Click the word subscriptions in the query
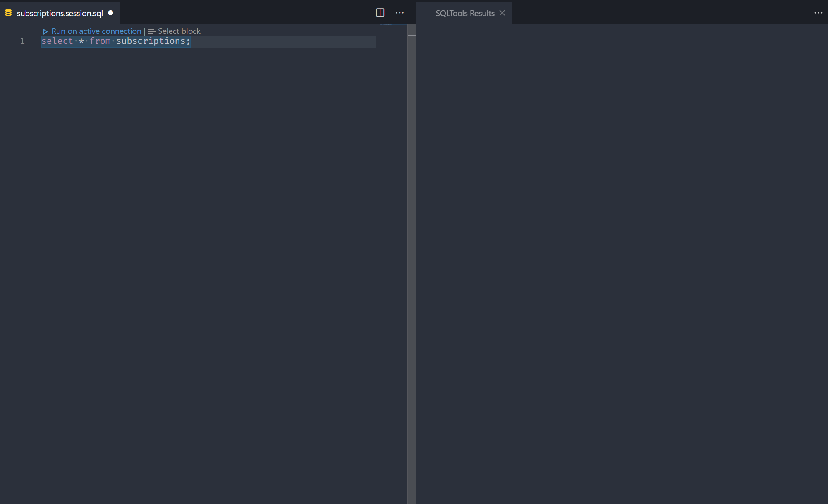Screen dimensions: 828x504 pos(151,41)
